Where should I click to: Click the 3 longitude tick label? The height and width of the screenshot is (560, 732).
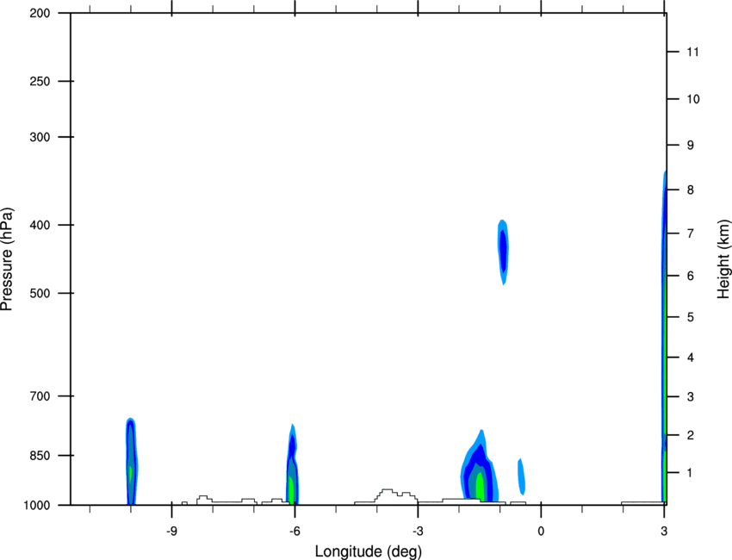click(x=664, y=531)
